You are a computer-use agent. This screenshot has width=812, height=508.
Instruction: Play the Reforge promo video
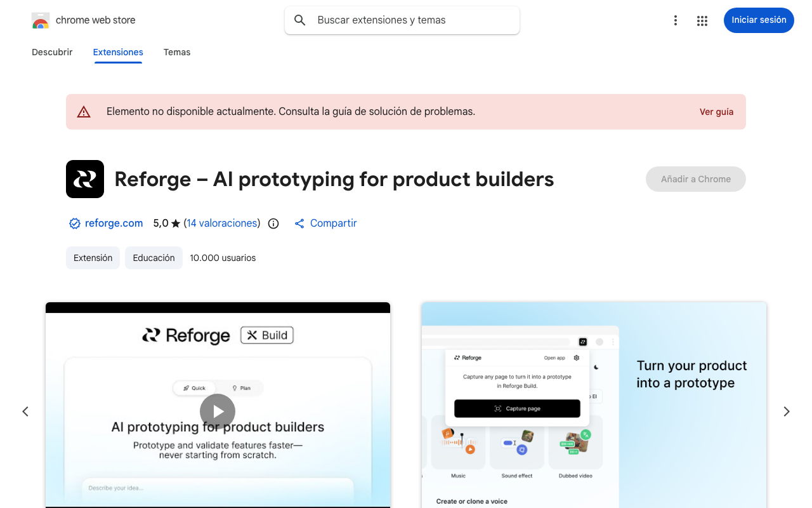click(218, 411)
